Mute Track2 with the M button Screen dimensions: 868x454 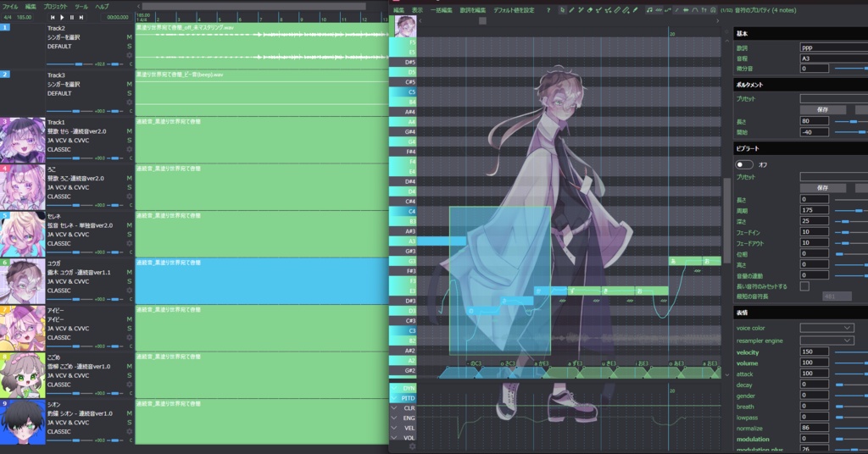(x=130, y=37)
